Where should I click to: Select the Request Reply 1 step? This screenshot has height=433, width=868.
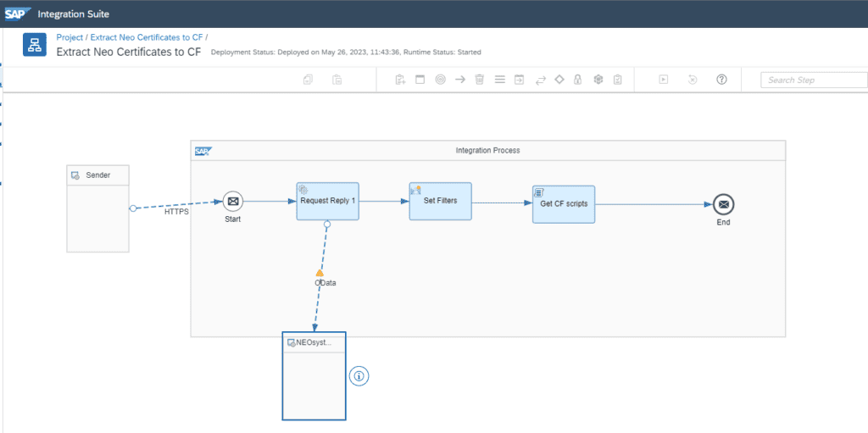pyautogui.click(x=328, y=201)
